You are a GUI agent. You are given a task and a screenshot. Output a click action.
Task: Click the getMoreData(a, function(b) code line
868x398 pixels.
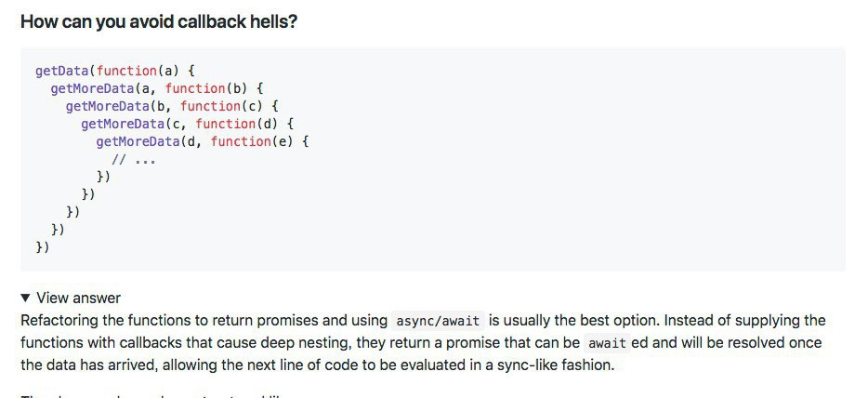(x=157, y=88)
